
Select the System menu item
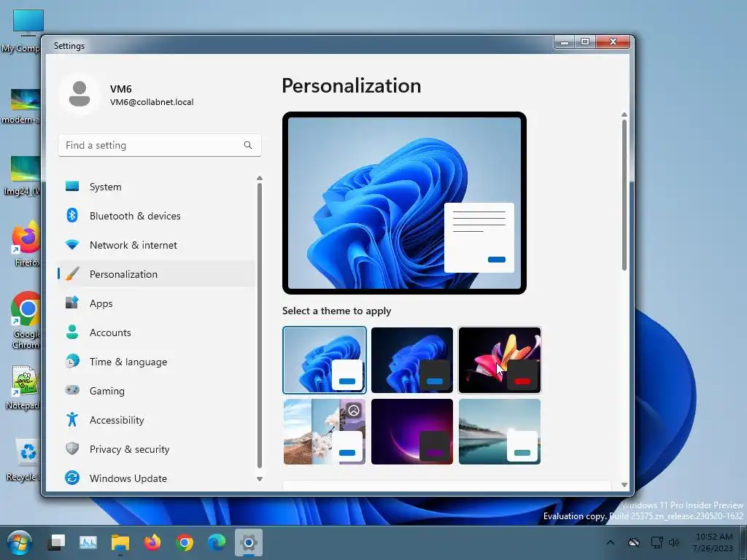click(156, 187)
